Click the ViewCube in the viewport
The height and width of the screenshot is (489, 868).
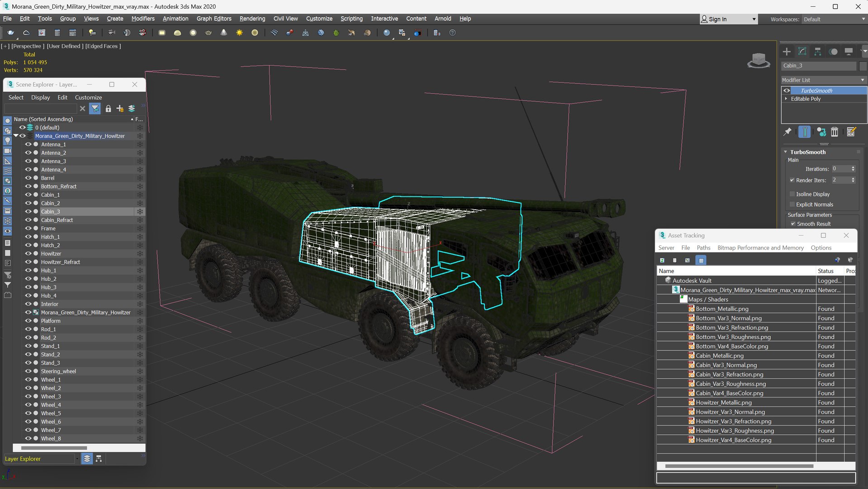[759, 60]
